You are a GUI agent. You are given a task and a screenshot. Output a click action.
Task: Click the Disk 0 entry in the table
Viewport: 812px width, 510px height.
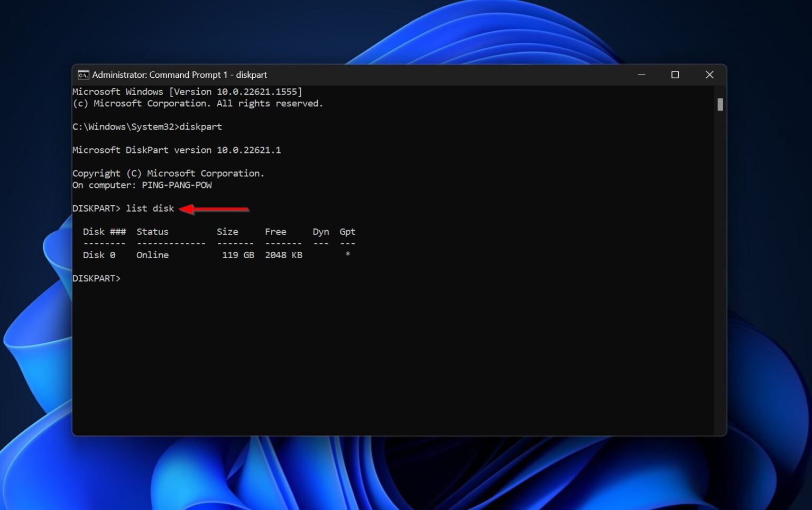(x=98, y=254)
